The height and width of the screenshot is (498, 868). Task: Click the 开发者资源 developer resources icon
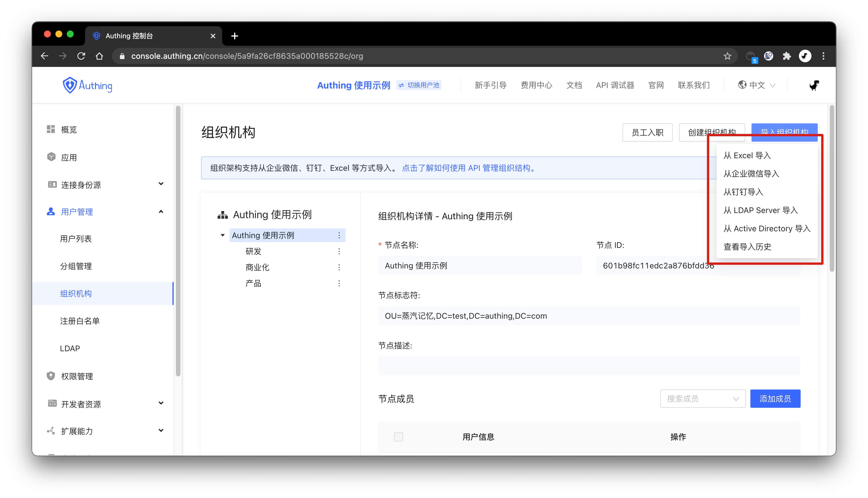[x=52, y=403]
